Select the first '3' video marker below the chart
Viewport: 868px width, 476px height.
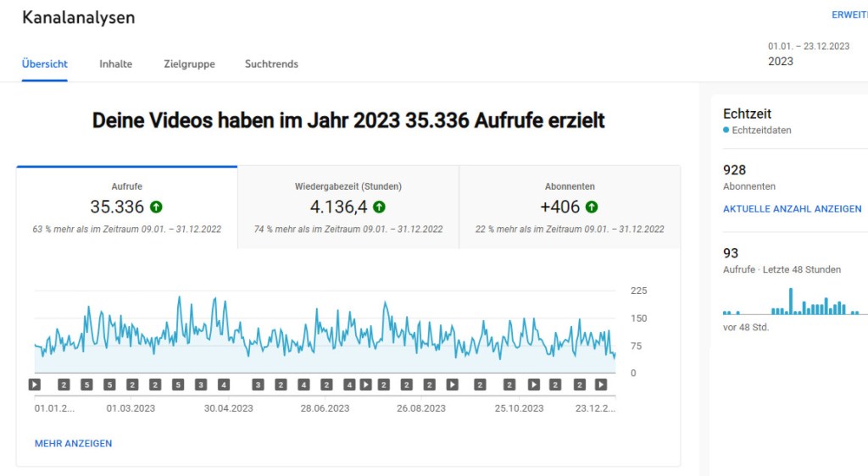(x=201, y=385)
